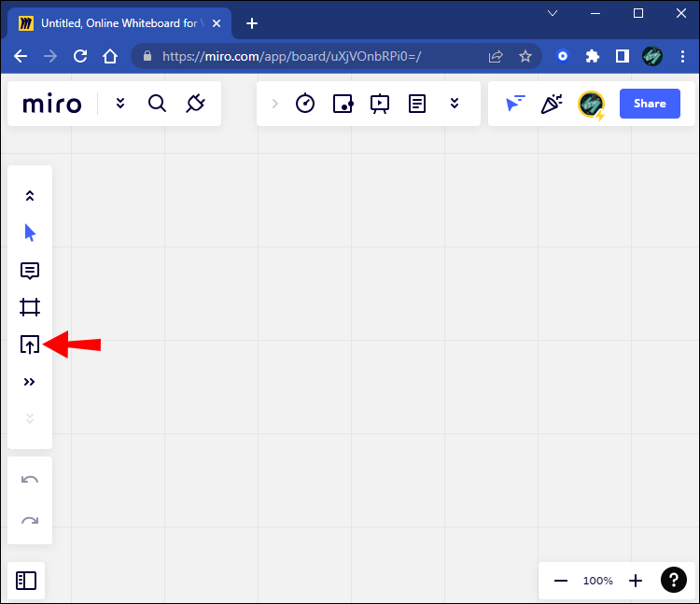Collapse the left toolbar upward chevron
Screen dimensions: 700x604
click(30, 195)
